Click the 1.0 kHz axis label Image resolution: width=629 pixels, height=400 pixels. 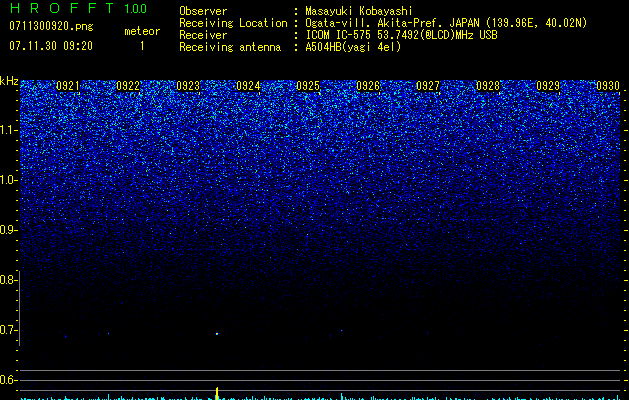pyautogui.click(x=8, y=180)
